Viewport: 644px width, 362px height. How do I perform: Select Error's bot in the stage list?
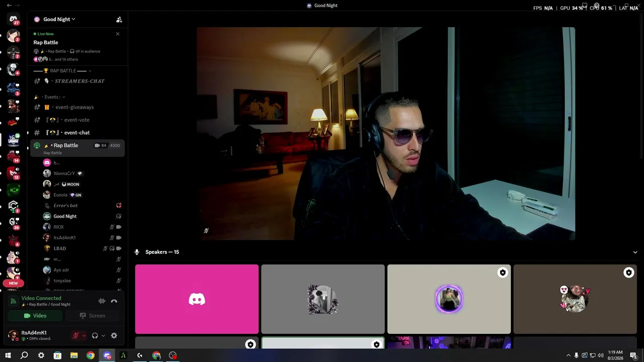65,206
